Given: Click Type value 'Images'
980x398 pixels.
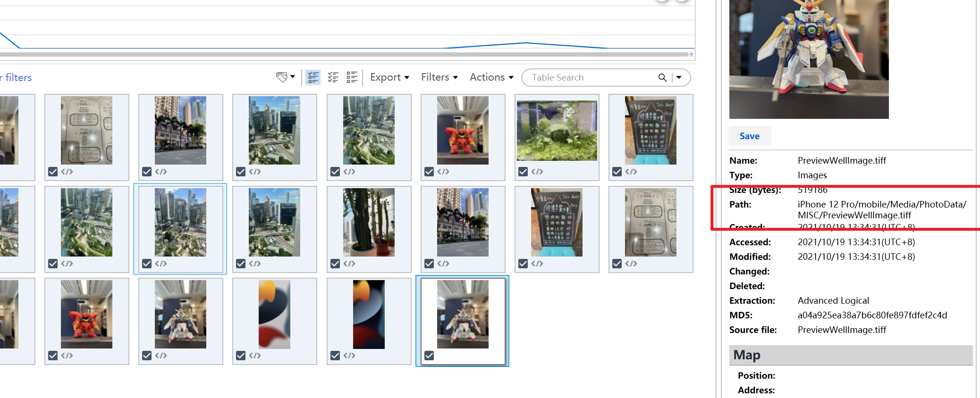Looking at the screenshot, I should point(812,175).
